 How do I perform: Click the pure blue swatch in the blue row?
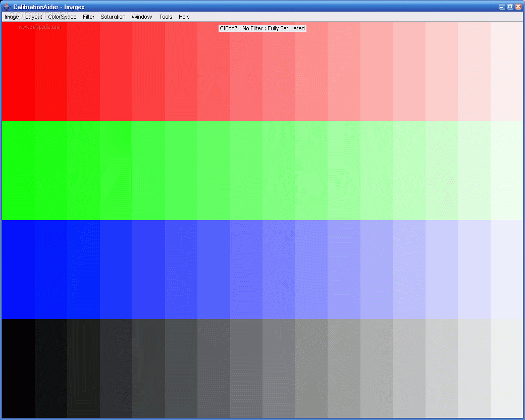(x=18, y=270)
